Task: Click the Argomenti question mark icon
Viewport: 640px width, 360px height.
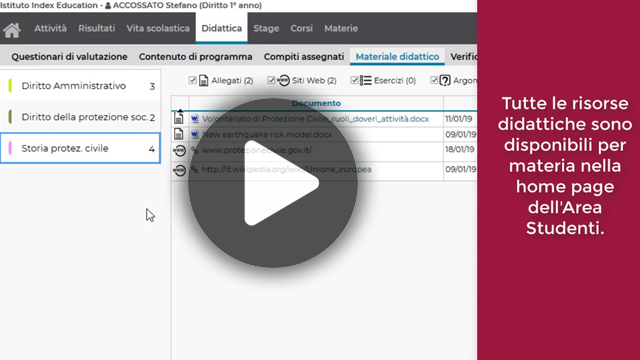Action: [x=445, y=80]
